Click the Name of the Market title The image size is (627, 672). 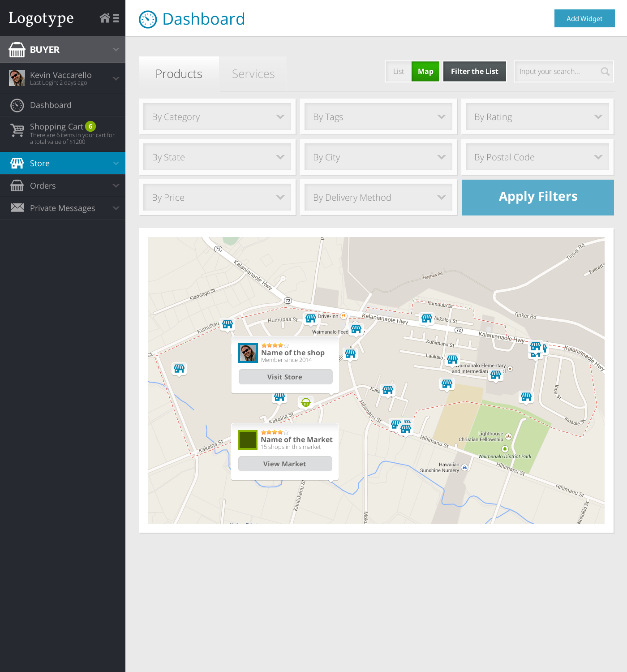pos(297,440)
